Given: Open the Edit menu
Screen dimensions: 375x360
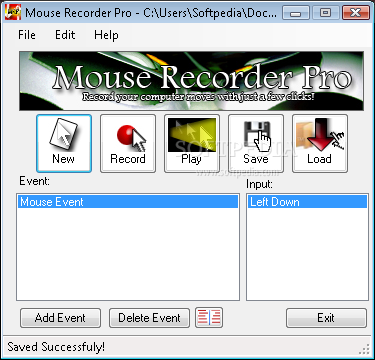Looking at the screenshot, I should pos(65,35).
